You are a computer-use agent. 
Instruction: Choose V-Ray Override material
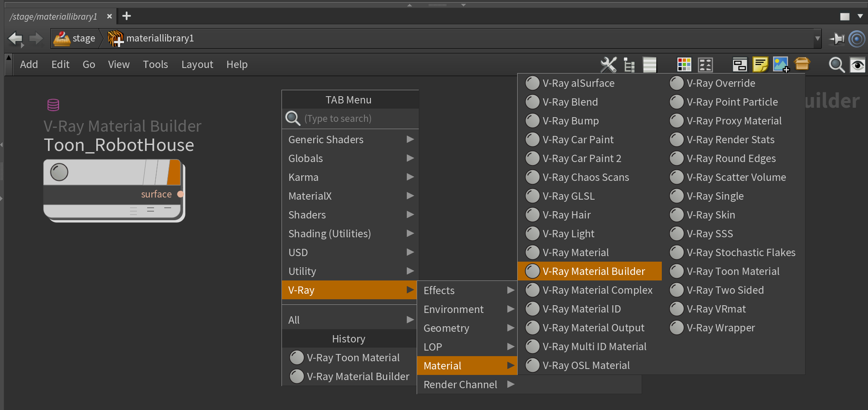(733, 83)
